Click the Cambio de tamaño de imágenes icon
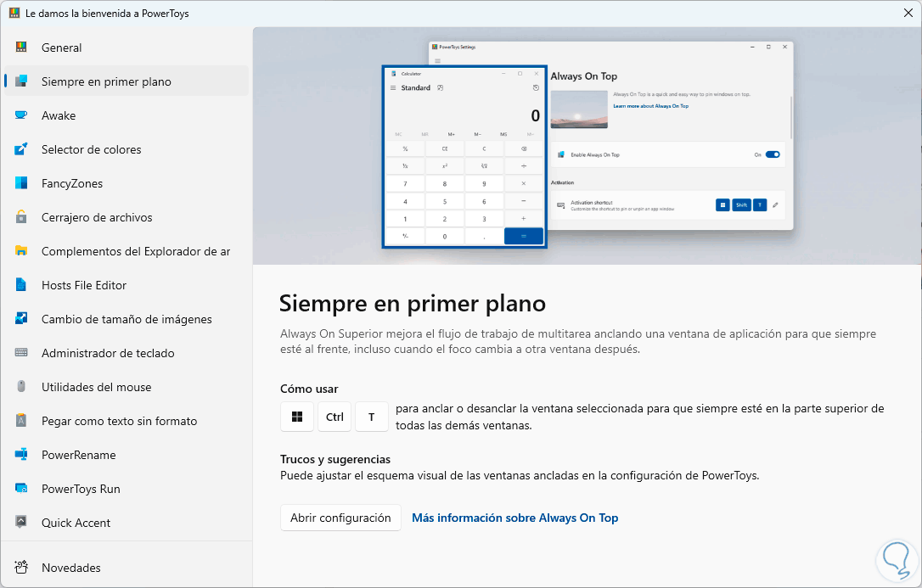Viewport: 922px width, 588px height. pos(21,319)
